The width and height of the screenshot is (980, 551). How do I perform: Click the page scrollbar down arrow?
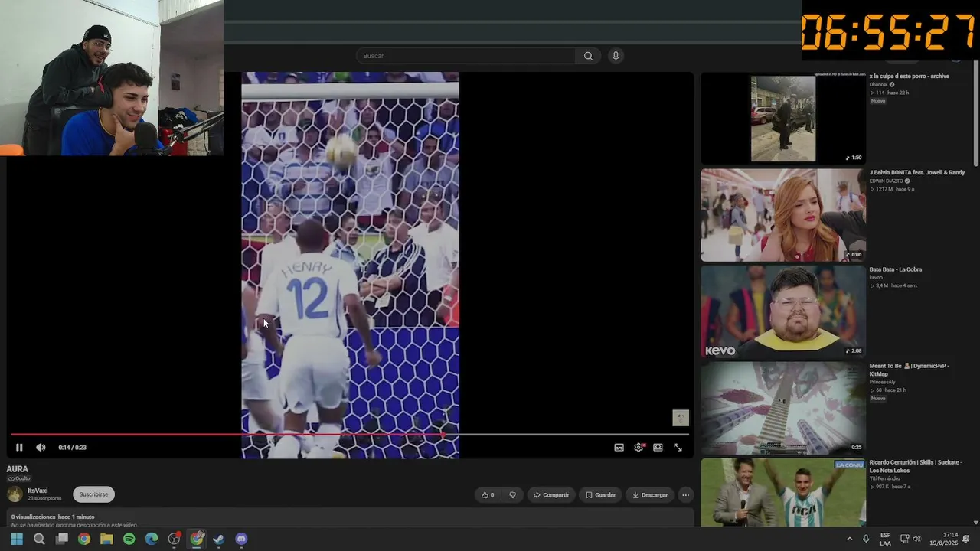coord(975,523)
